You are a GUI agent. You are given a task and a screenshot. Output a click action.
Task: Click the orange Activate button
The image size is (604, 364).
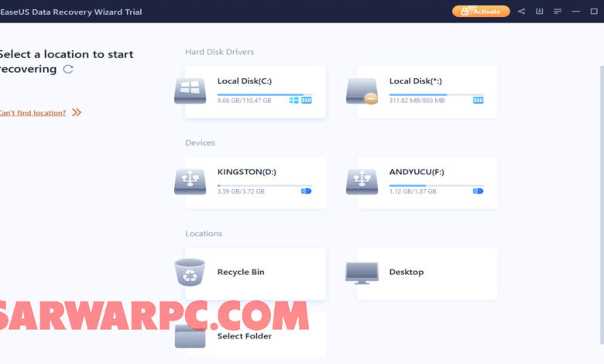point(481,12)
